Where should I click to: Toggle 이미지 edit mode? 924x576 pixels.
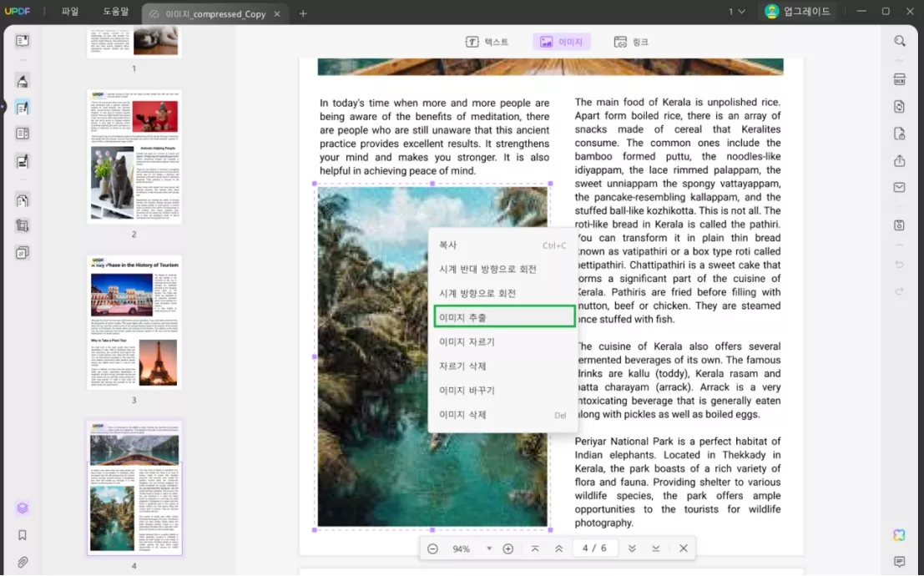tap(562, 42)
